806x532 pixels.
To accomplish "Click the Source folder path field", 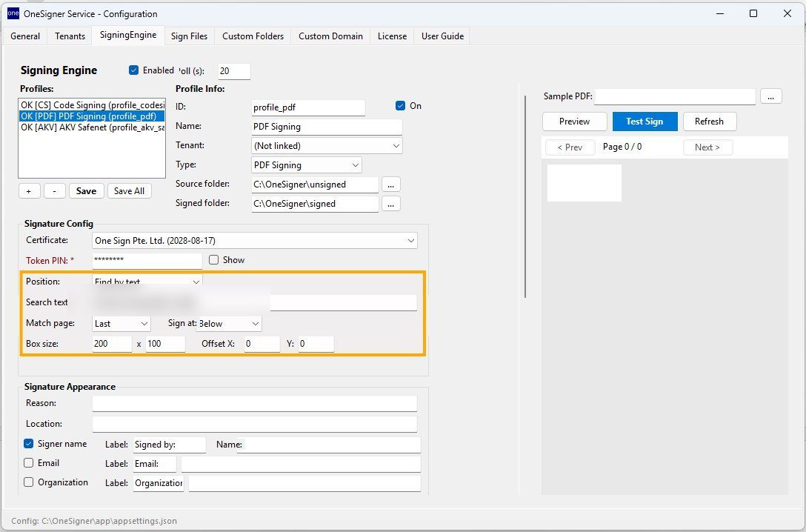I will click(315, 184).
